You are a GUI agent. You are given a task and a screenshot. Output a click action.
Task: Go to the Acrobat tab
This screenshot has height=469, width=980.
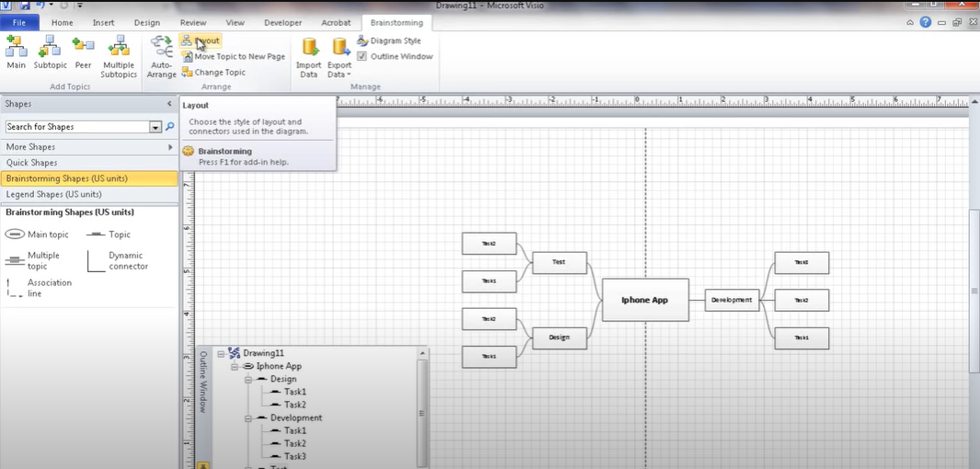click(x=336, y=22)
